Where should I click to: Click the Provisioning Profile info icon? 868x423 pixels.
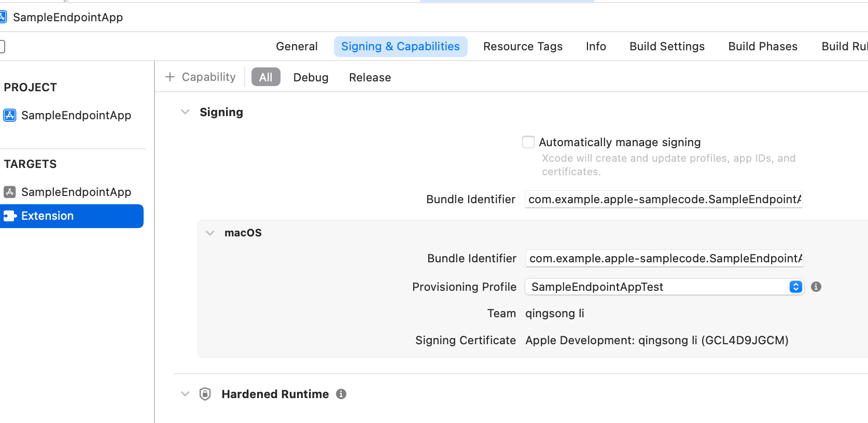tap(816, 287)
